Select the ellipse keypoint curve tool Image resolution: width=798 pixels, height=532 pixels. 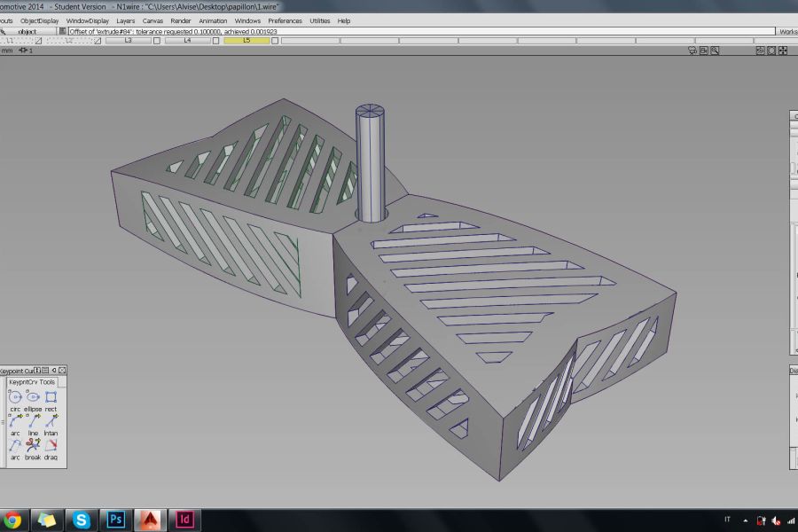(33, 398)
